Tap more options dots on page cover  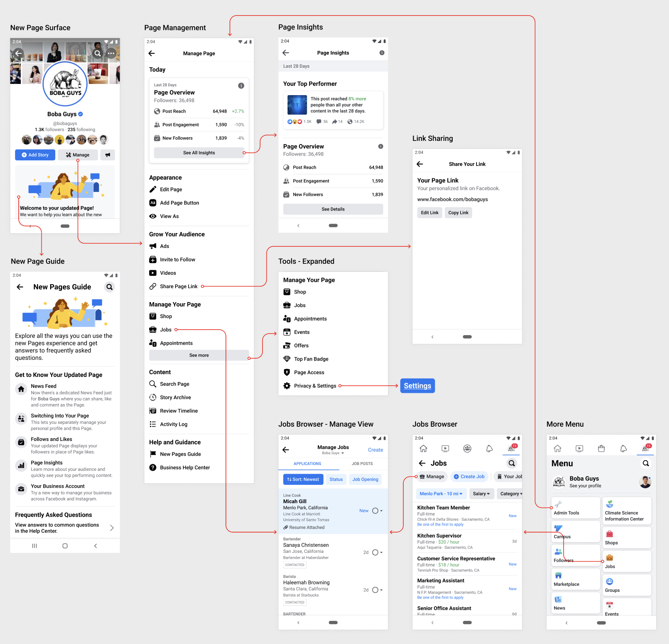pyautogui.click(x=111, y=53)
